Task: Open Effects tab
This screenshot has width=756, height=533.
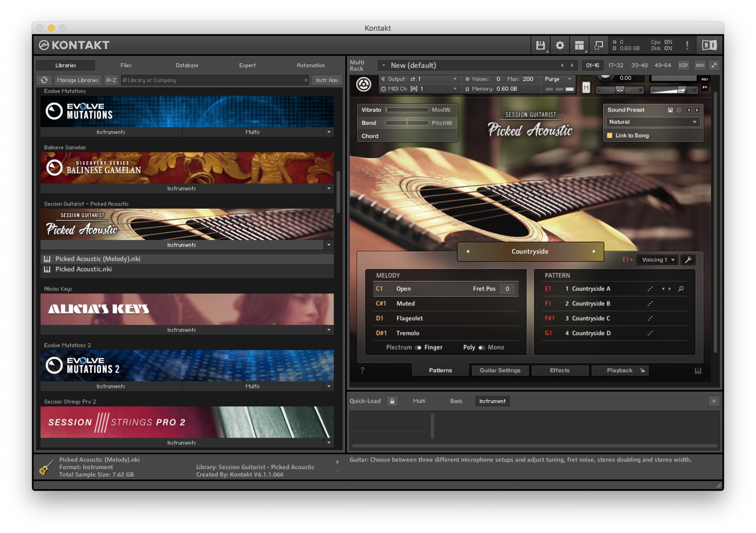Action: click(x=560, y=371)
